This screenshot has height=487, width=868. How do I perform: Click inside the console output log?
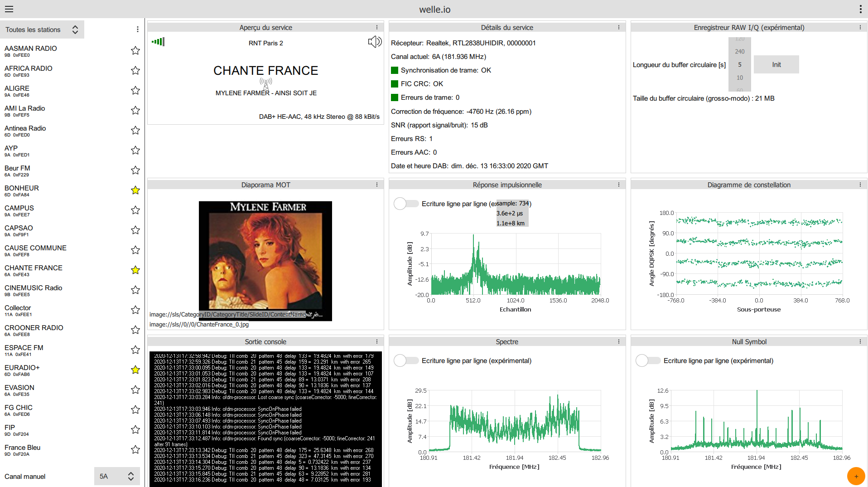click(x=265, y=419)
